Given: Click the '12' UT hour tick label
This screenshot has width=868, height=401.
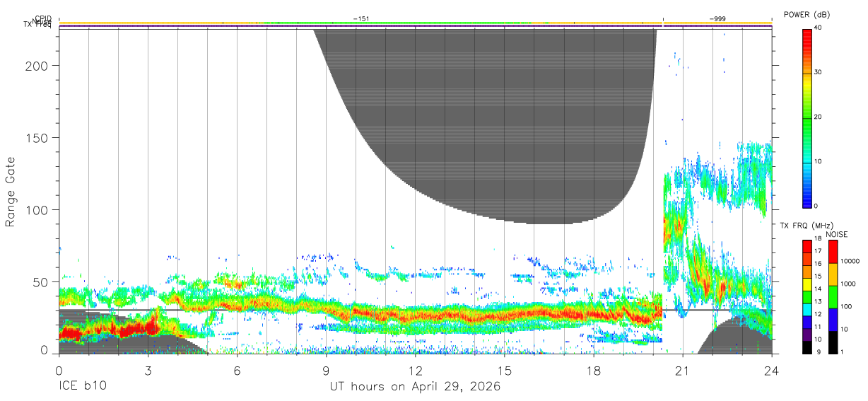Looking at the screenshot, I should (415, 371).
